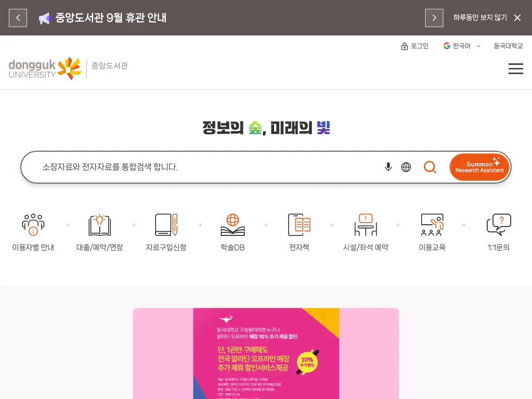Focus the integrated search input field
This screenshot has width=532, height=399.
[x=208, y=167]
